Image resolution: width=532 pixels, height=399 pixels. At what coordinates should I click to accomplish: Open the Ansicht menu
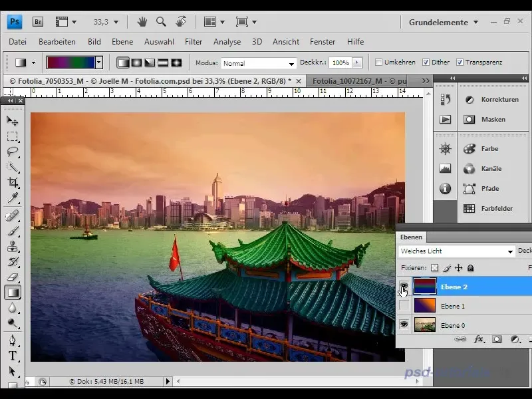(286, 42)
